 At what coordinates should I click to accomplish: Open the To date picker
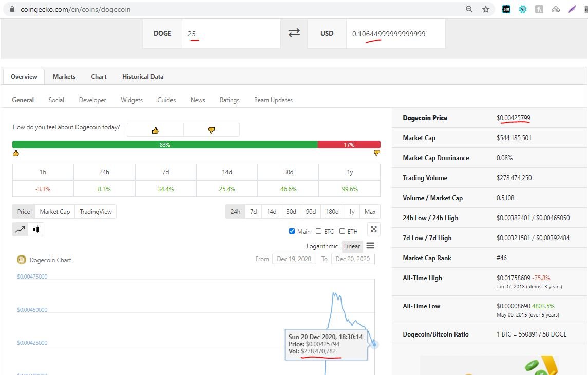pos(352,259)
